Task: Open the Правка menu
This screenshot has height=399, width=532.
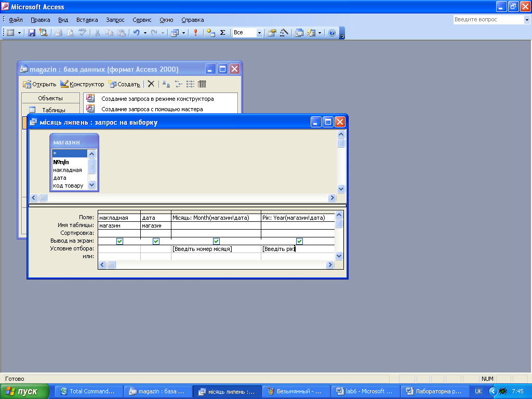Action: click(41, 20)
